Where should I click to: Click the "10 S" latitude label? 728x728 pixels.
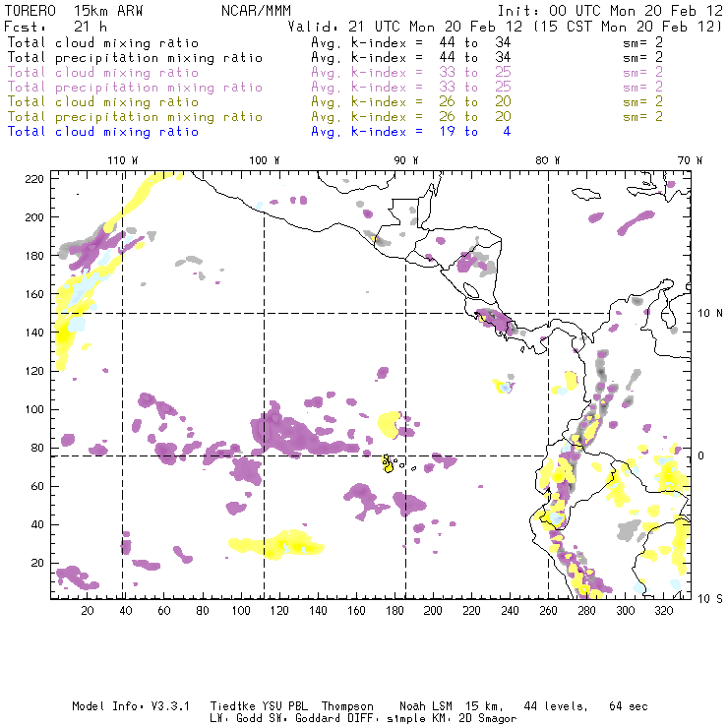click(x=710, y=599)
